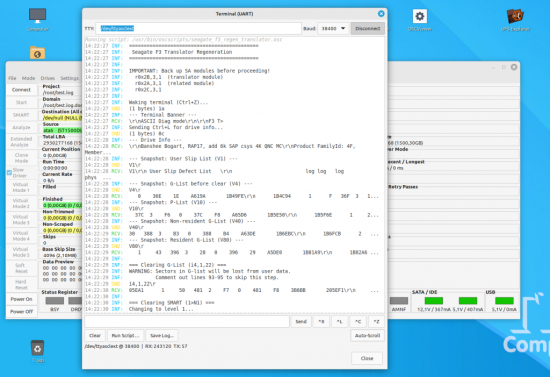Image resolution: width=550 pixels, height=377 pixels.
Task: Toggle the Auto-scroll button
Action: coord(367,336)
